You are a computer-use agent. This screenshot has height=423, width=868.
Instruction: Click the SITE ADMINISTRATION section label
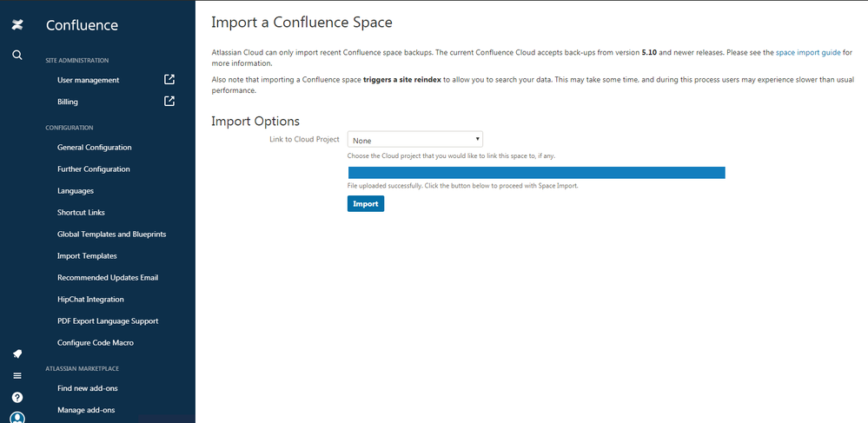tap(77, 60)
